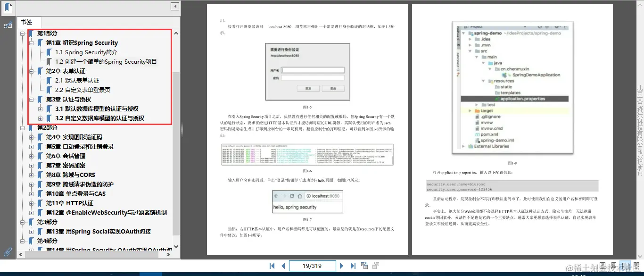The image size is (644, 276).
Task: Go back one page with the previous arrow
Action: (x=282, y=265)
